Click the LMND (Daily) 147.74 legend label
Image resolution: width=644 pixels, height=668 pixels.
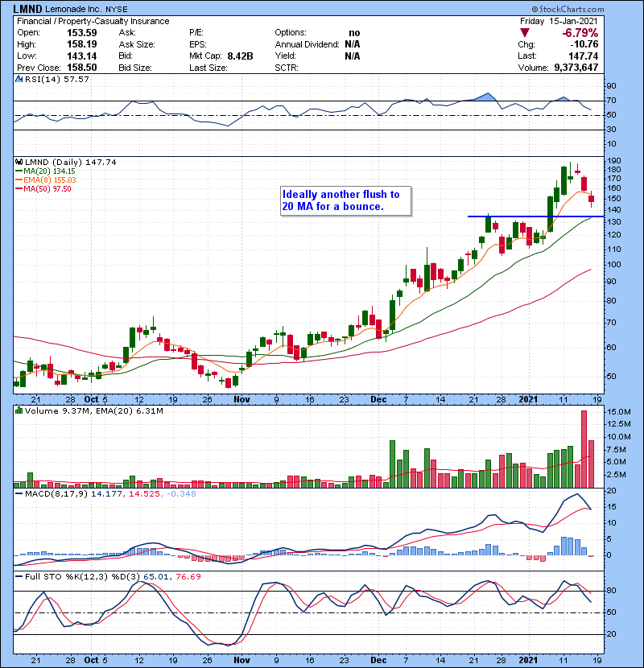pyautogui.click(x=70, y=162)
